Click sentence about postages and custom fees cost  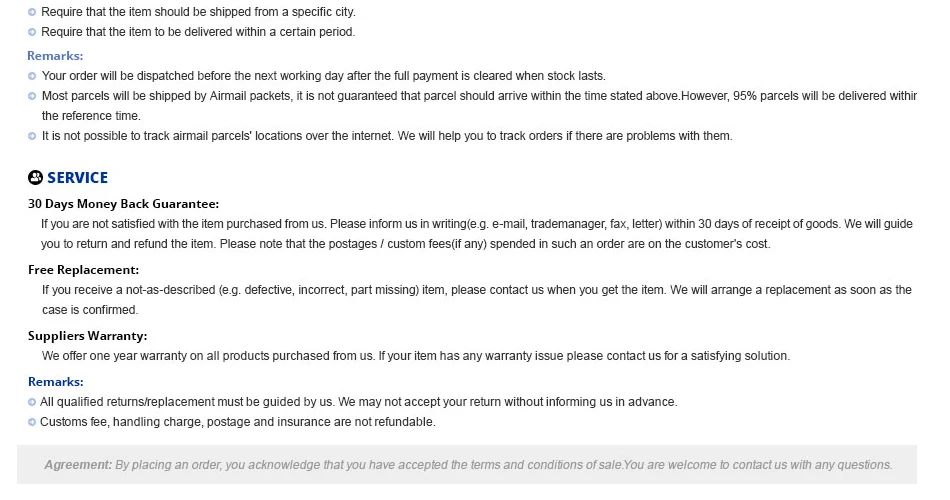495,244
